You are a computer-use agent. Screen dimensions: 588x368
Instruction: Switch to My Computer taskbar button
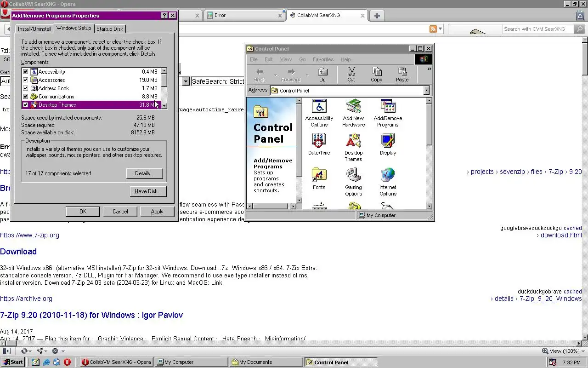pos(191,362)
